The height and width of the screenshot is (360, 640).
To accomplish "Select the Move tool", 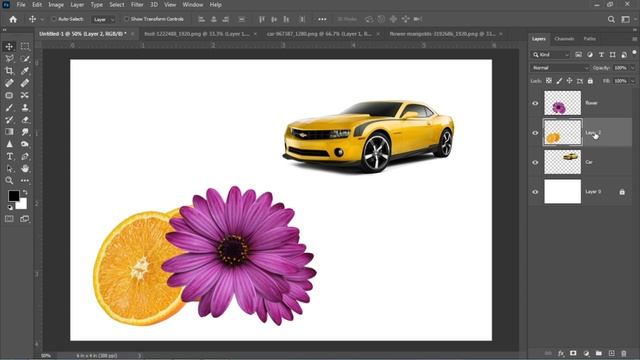I will [9, 46].
